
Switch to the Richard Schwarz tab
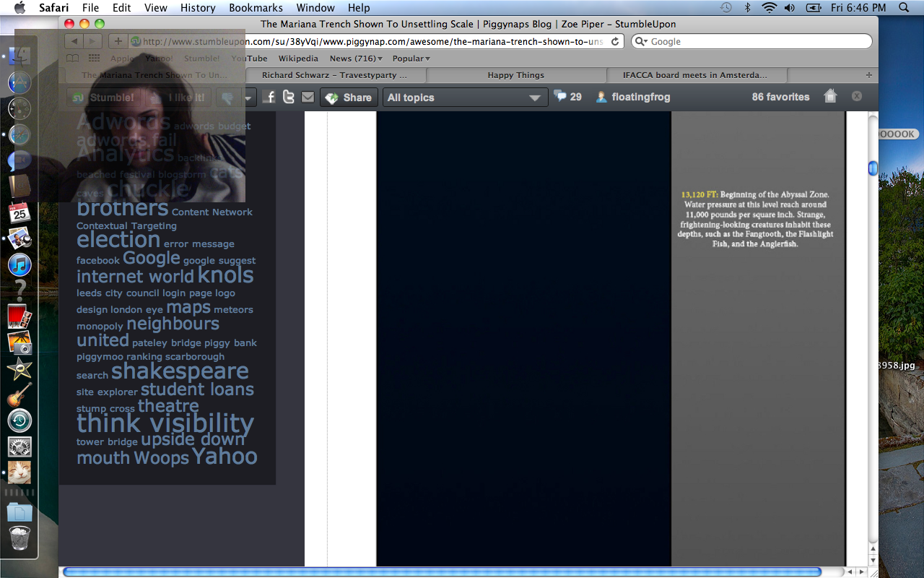click(x=334, y=75)
